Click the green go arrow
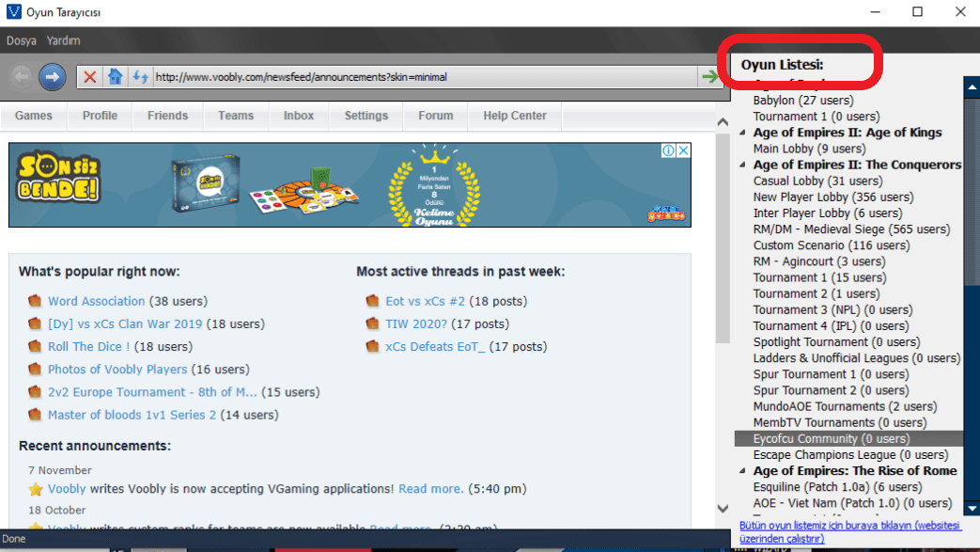The width and height of the screenshot is (980, 552). 710,76
